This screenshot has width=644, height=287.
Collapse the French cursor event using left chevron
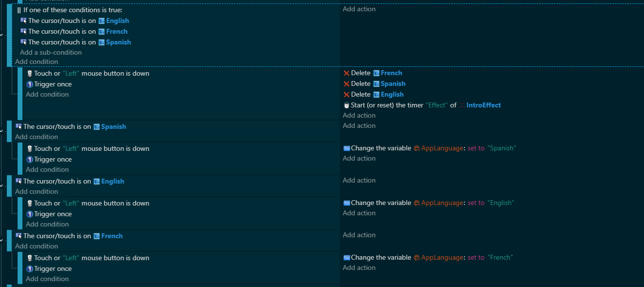click(x=1, y=240)
